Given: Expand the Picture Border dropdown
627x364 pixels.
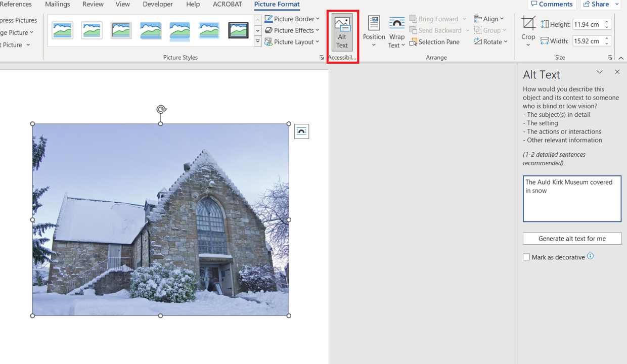Looking at the screenshot, I should coord(292,19).
